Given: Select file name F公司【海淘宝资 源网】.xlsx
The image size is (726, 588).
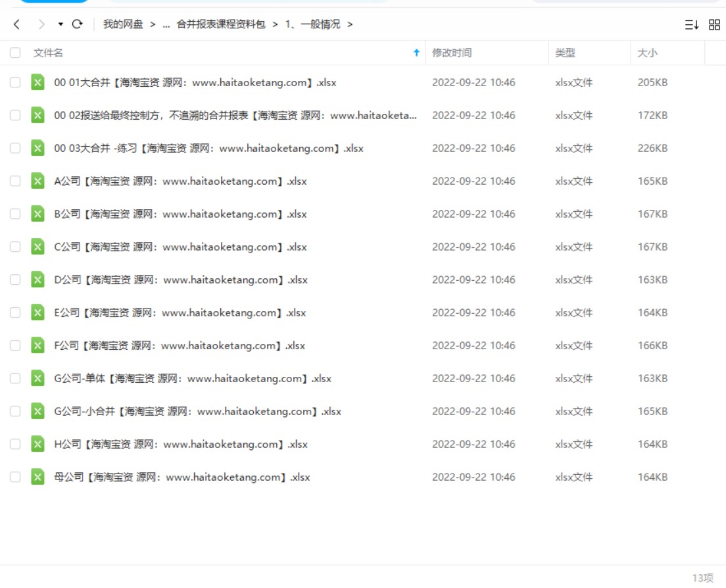Looking at the screenshot, I should (180, 345).
